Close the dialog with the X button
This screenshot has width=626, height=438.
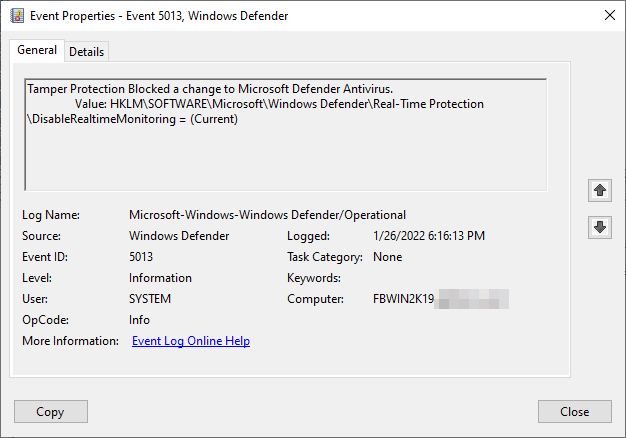(610, 15)
